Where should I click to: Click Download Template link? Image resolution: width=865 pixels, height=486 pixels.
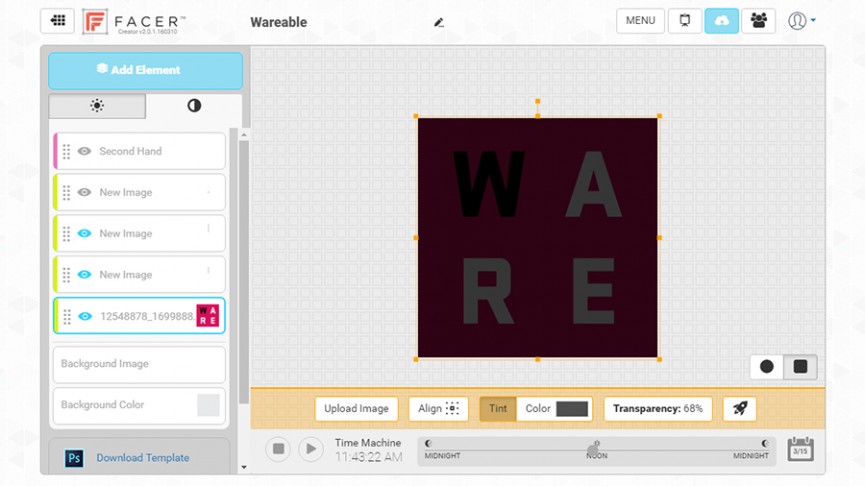click(143, 458)
